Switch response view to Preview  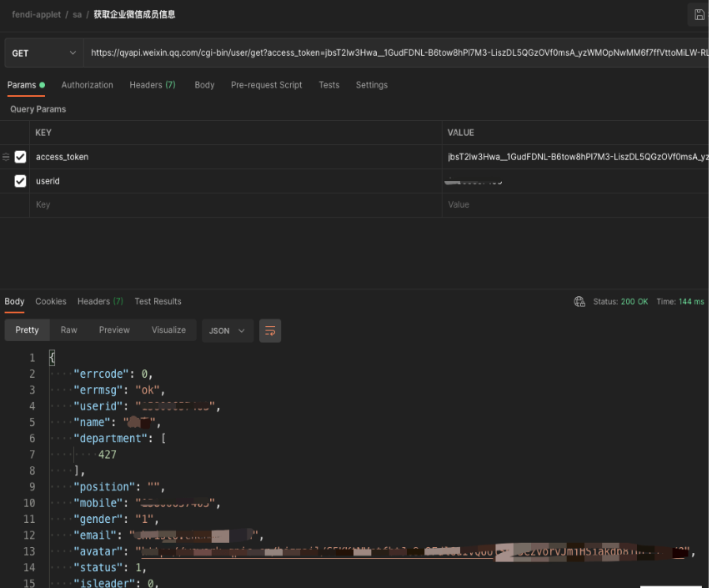point(114,330)
